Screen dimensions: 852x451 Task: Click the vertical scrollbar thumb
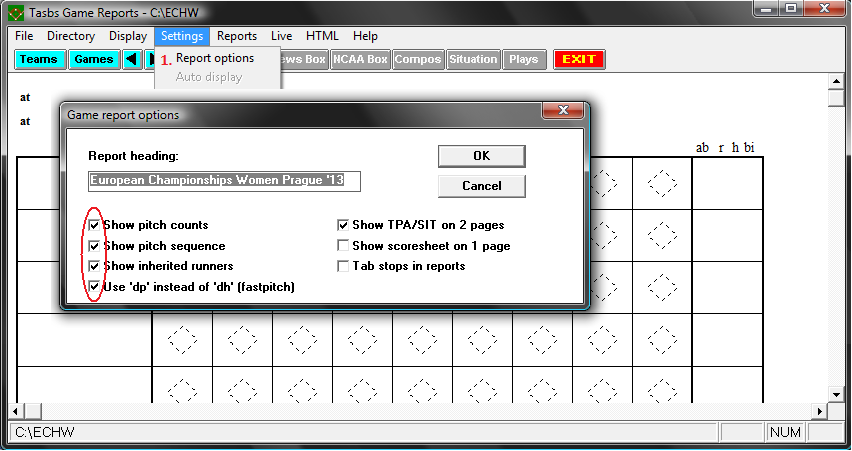coord(836,98)
